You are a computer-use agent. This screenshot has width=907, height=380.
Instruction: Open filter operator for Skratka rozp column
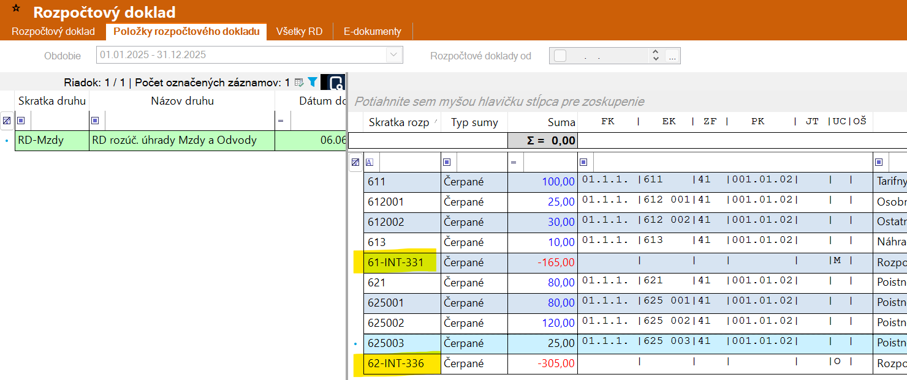pyautogui.click(x=370, y=163)
